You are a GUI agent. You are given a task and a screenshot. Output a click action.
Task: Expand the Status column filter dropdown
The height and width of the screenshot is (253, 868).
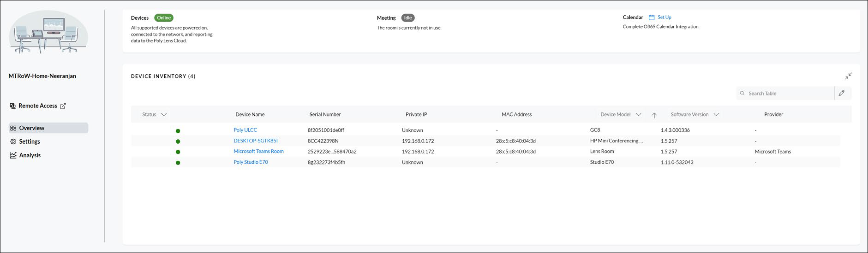point(164,115)
